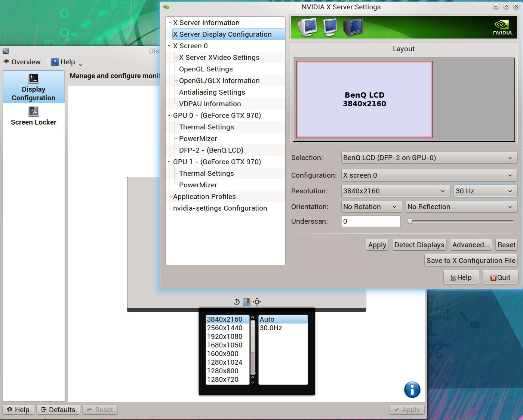
Task: Click Save to X Configuration File
Action: [x=471, y=261]
